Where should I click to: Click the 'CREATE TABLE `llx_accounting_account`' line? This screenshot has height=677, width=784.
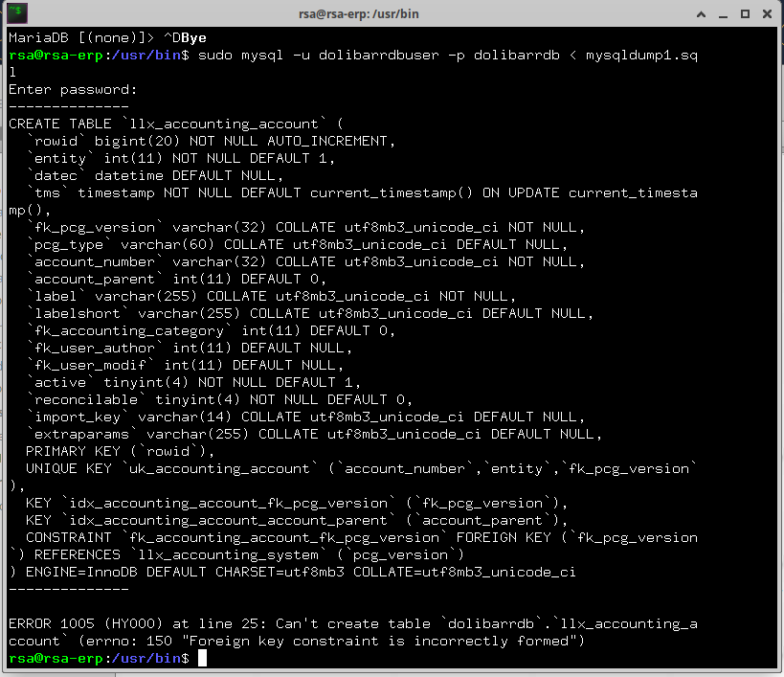(175, 124)
